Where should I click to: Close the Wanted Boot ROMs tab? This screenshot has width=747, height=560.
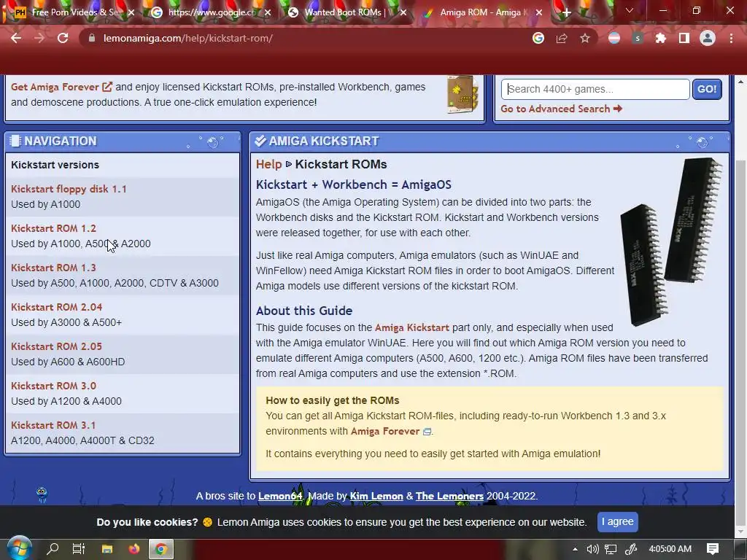[403, 12]
